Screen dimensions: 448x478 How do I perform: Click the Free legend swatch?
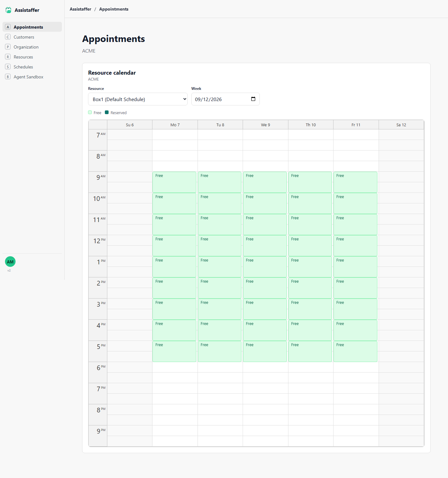[90, 112]
